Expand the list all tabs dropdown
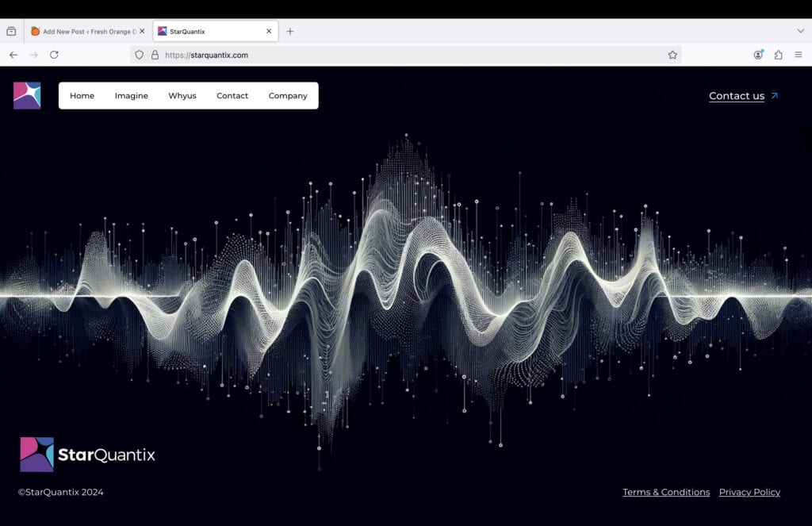Viewport: 812px width, 526px height. pos(800,31)
